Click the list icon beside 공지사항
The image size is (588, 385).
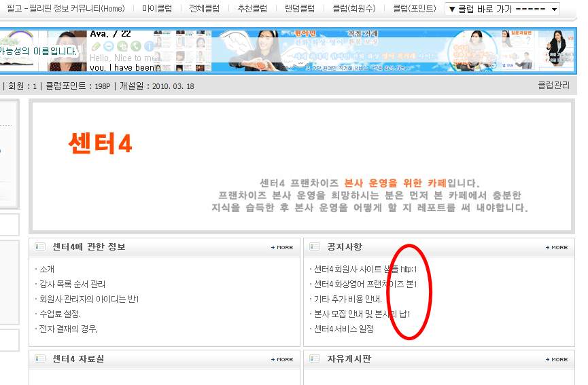coord(315,246)
